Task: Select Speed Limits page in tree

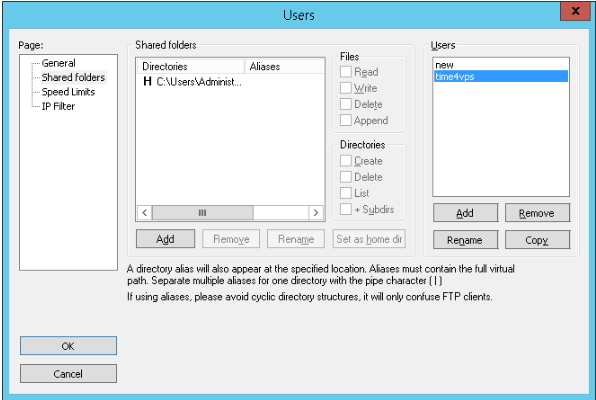Action: point(68,92)
